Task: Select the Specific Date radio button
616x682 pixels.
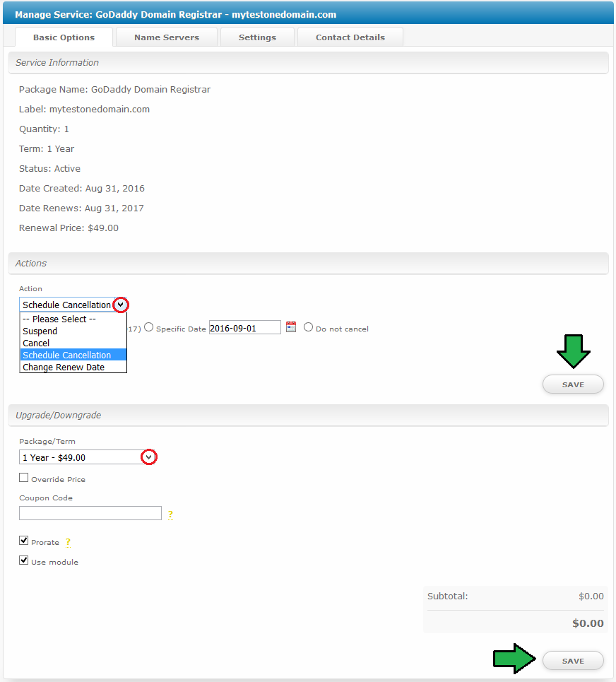Action: coord(148,327)
